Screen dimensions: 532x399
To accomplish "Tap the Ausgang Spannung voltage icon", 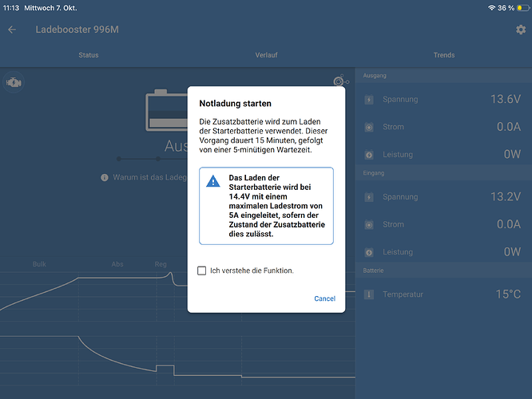I will coord(369,100).
